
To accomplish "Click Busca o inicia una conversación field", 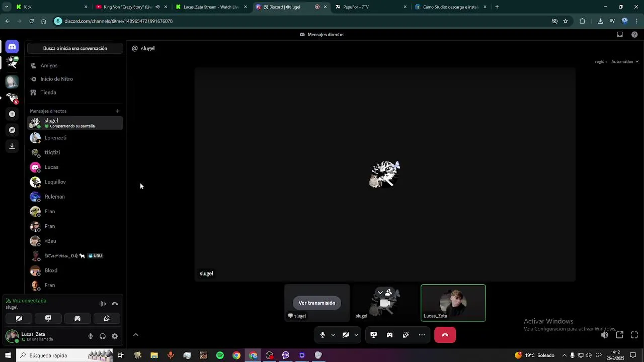I will click(75, 48).
